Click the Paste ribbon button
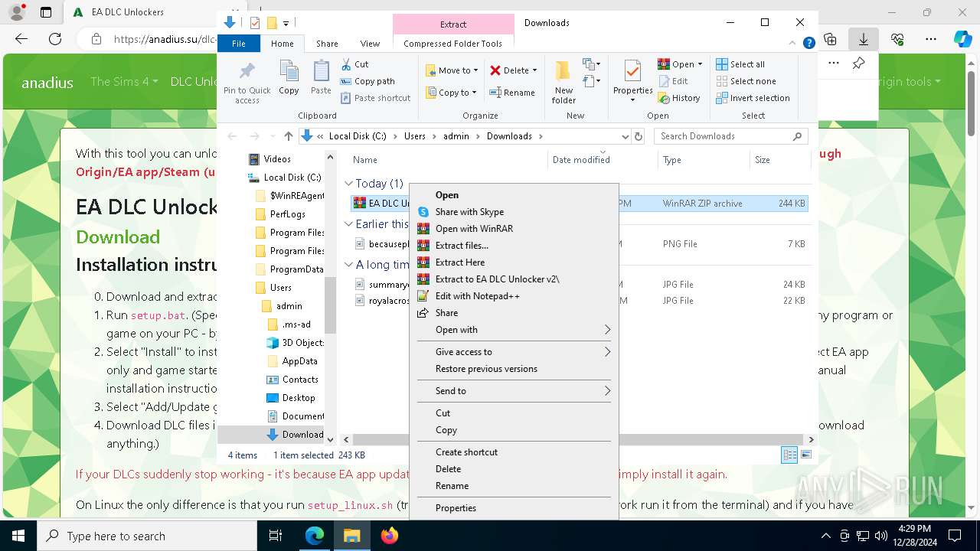The width and height of the screenshot is (980, 551). click(321, 78)
